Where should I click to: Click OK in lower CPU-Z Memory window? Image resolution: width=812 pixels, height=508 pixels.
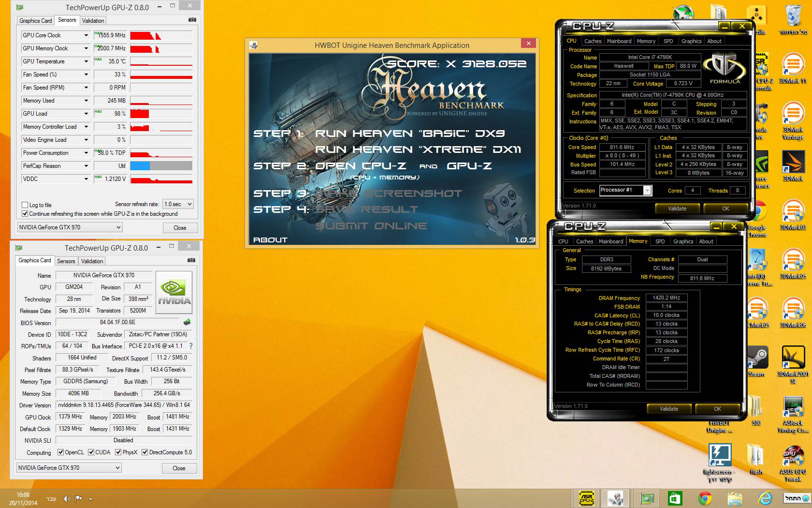click(717, 409)
